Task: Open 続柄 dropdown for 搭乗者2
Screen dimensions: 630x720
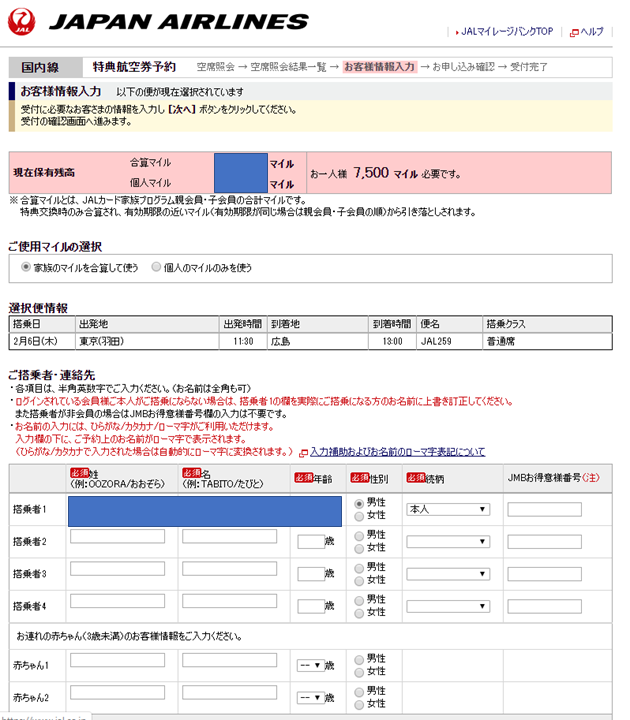Action: pyautogui.click(x=448, y=542)
